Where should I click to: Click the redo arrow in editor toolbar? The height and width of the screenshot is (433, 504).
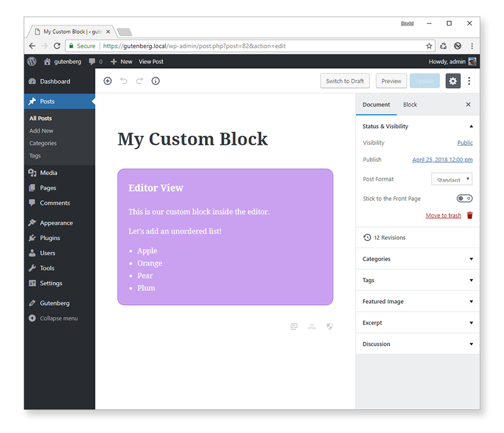139,81
